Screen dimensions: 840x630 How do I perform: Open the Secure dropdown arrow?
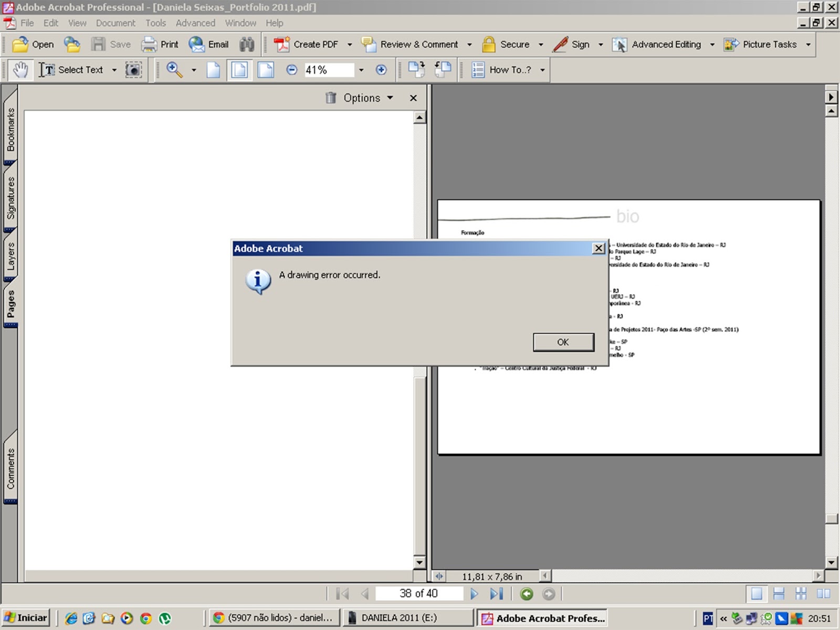tap(541, 45)
